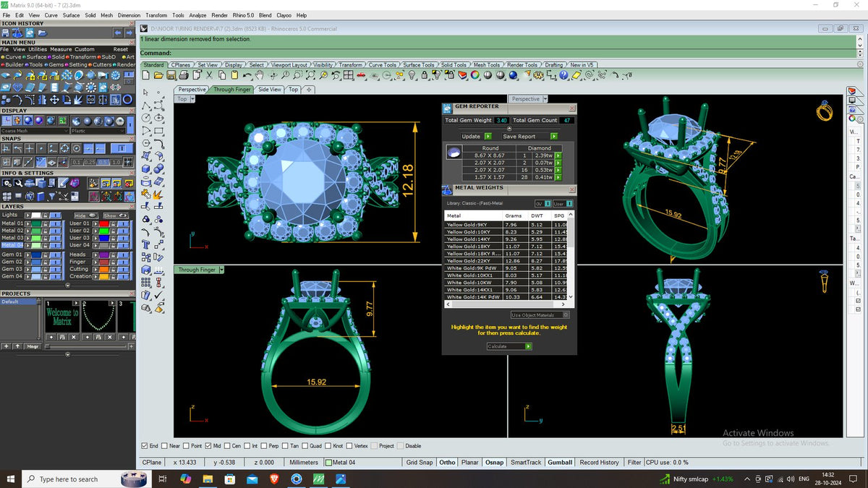The height and width of the screenshot is (488, 868).
Task: Click the color wheel icon in toolbar
Action: tap(475, 75)
